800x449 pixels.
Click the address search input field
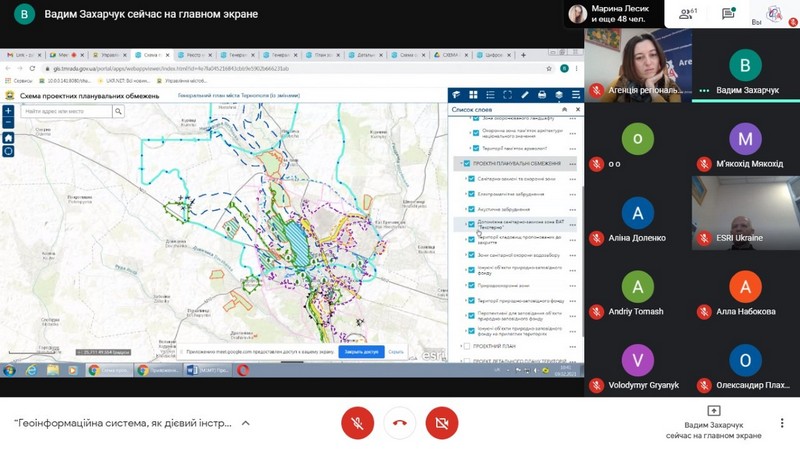coord(66,111)
